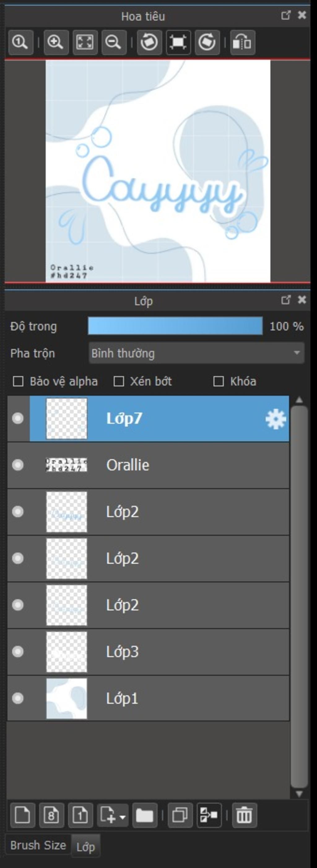Rotate the canvas view left
Screen dimensions: 317x868
pos(149,42)
